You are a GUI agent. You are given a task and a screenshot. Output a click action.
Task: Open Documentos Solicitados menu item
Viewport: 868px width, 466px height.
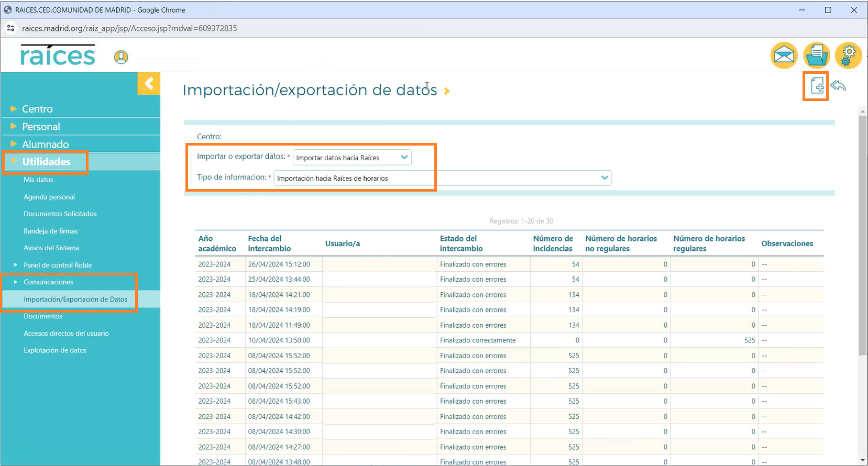pos(60,214)
